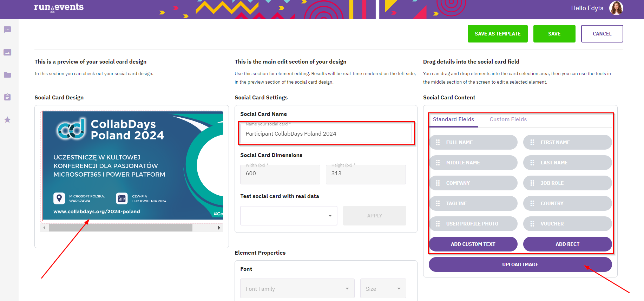Open the folder sidebar icon
The image size is (644, 301).
[7, 75]
